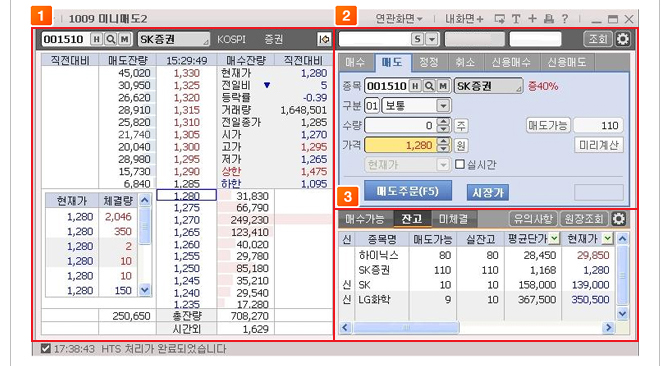Open SK증권 name dropdown in order form
The image size is (670, 366).
[x=518, y=88]
